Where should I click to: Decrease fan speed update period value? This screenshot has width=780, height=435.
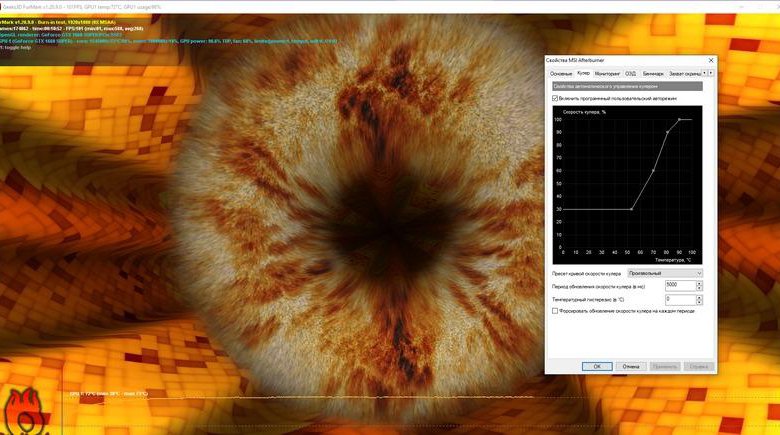click(699, 288)
